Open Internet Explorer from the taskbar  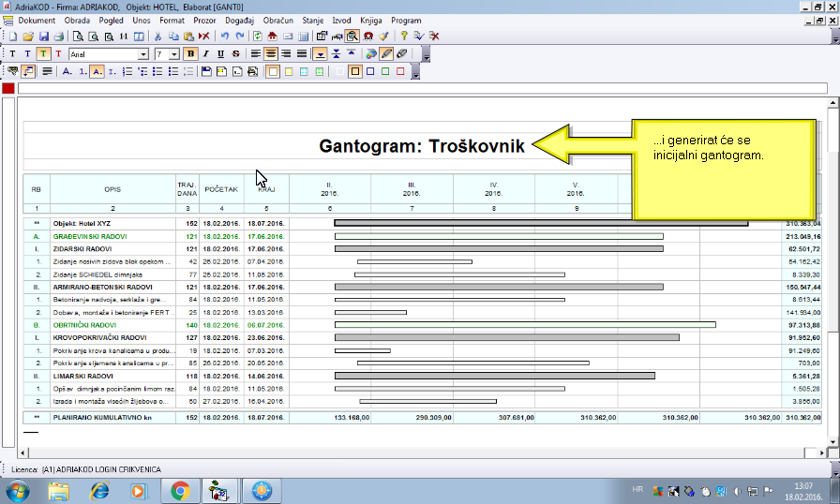pos(99,491)
